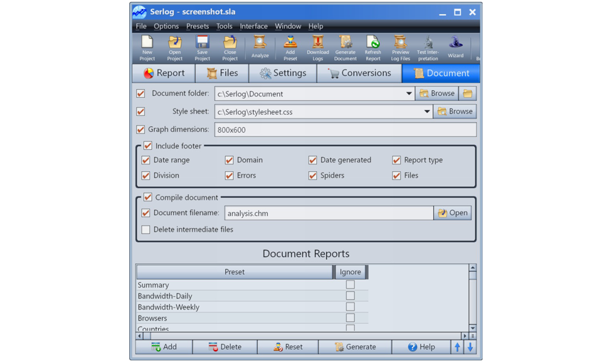The image size is (607, 364).
Task: Click the Save Project toolbar icon
Action: point(202,48)
